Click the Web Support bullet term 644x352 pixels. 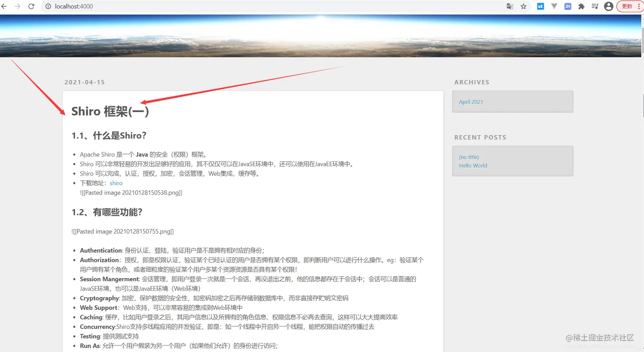[x=98, y=308]
